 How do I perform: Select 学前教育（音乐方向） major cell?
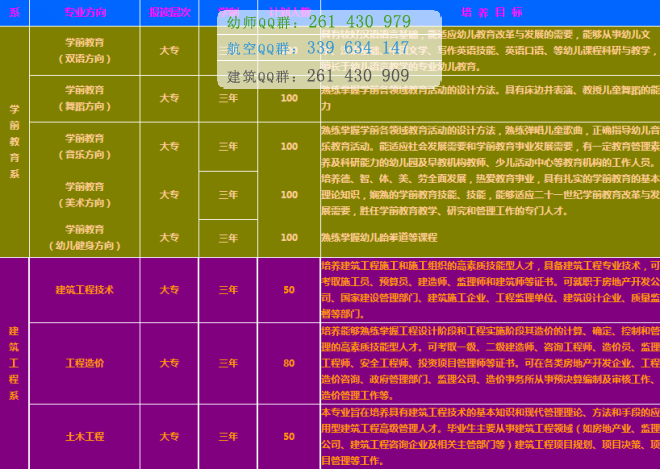tap(84, 145)
